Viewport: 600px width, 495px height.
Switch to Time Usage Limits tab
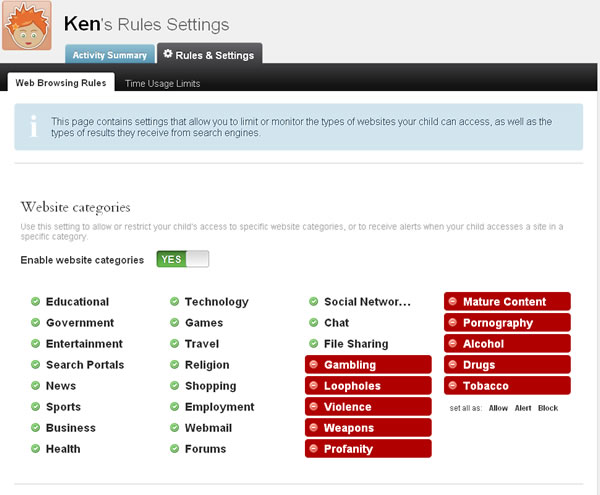[x=163, y=83]
